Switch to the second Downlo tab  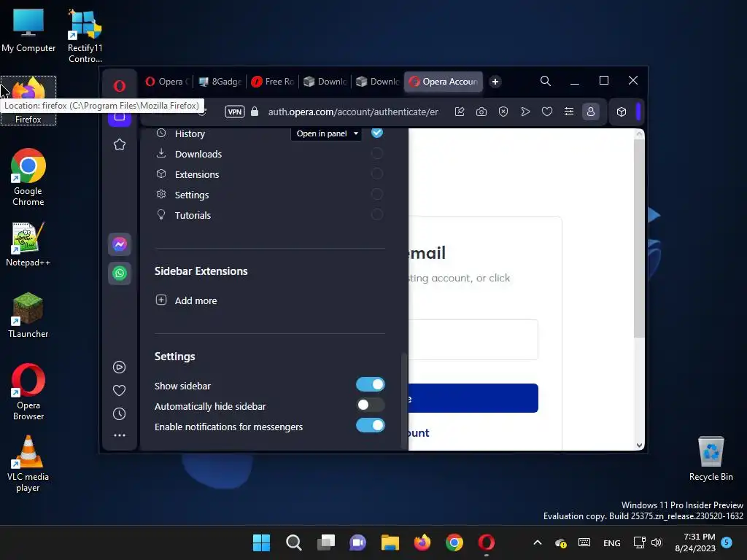point(378,82)
